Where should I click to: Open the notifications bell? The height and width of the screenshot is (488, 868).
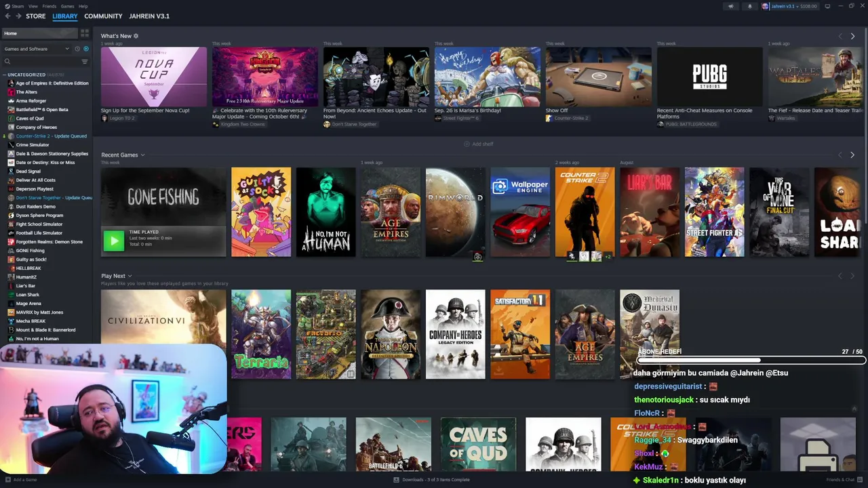click(x=749, y=6)
